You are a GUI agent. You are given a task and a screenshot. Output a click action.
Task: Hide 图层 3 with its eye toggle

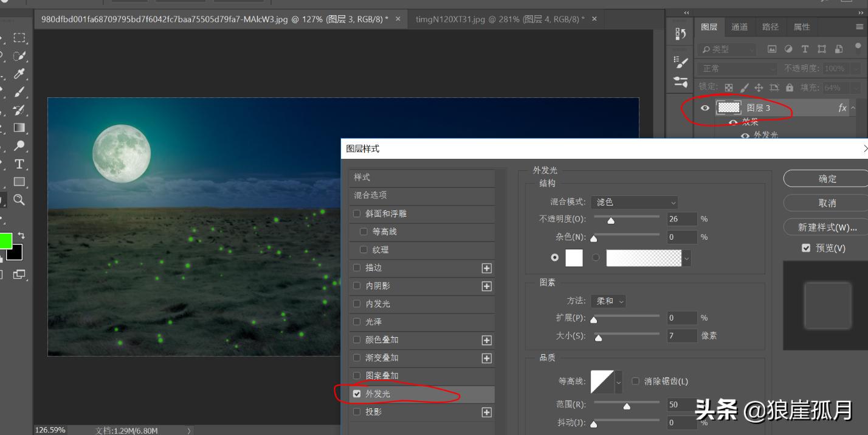point(704,108)
